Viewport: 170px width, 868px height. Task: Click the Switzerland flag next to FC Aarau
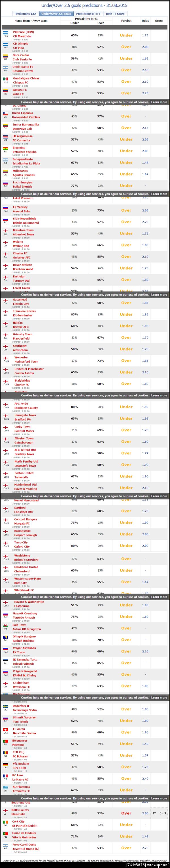pyautogui.click(x=5, y=730)
